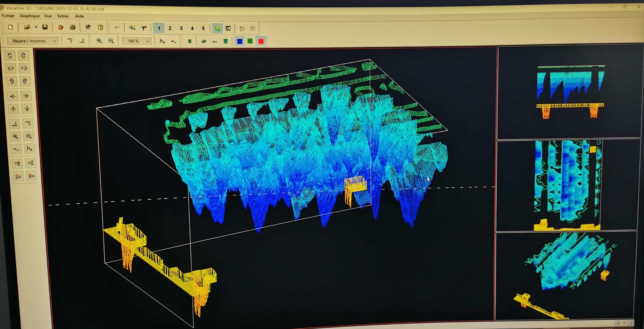Click the printer icon in the toolbar
This screenshot has width=644, height=329.
(72, 27)
